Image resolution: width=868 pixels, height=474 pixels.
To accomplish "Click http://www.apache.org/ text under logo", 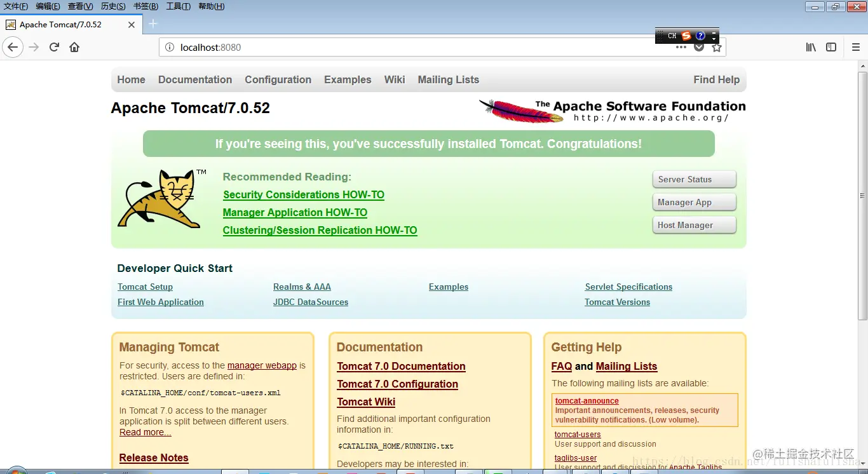I will pyautogui.click(x=651, y=118).
